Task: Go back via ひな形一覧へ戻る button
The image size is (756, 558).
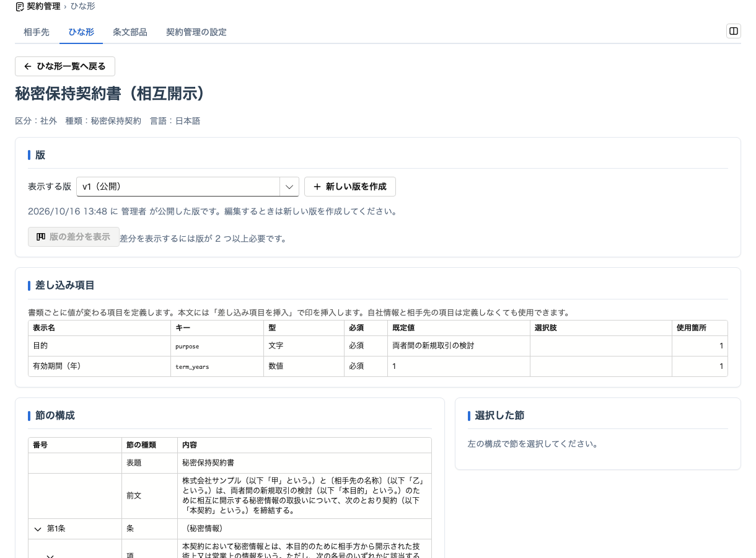Action: pos(65,66)
